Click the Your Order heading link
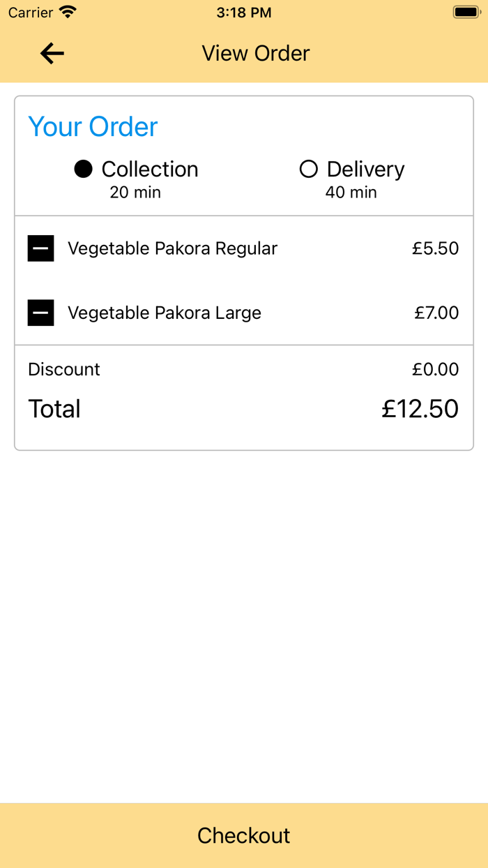 (93, 127)
